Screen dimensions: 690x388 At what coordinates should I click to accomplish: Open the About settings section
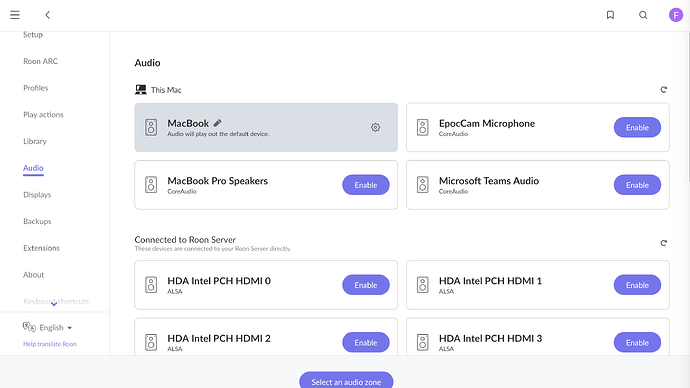pos(33,275)
